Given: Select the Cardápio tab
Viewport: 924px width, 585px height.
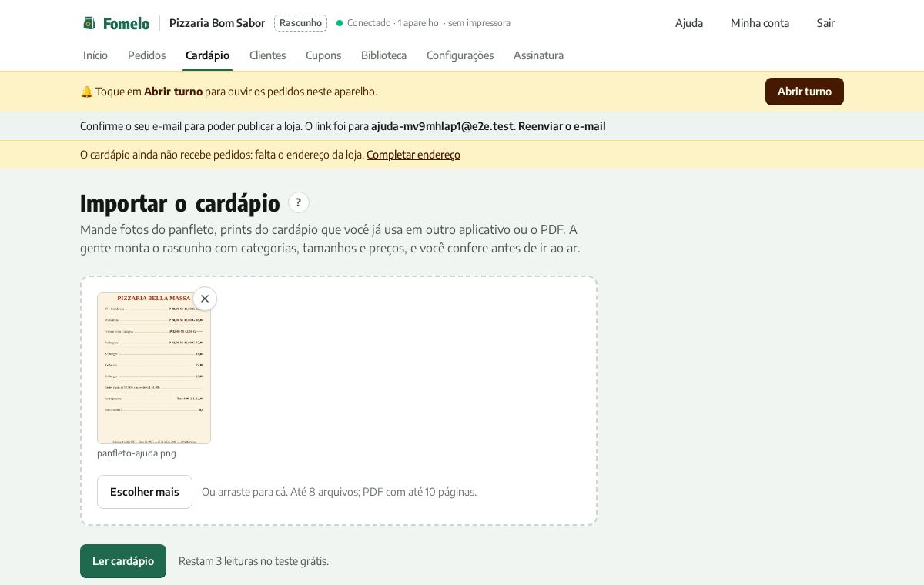Looking at the screenshot, I should (207, 55).
